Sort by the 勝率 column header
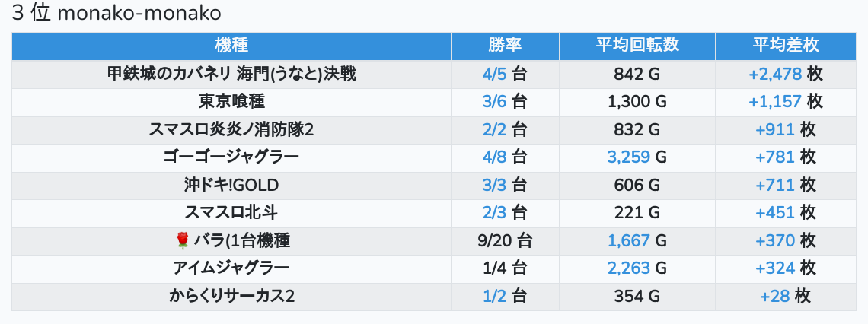The height and width of the screenshot is (324, 868). click(x=505, y=46)
